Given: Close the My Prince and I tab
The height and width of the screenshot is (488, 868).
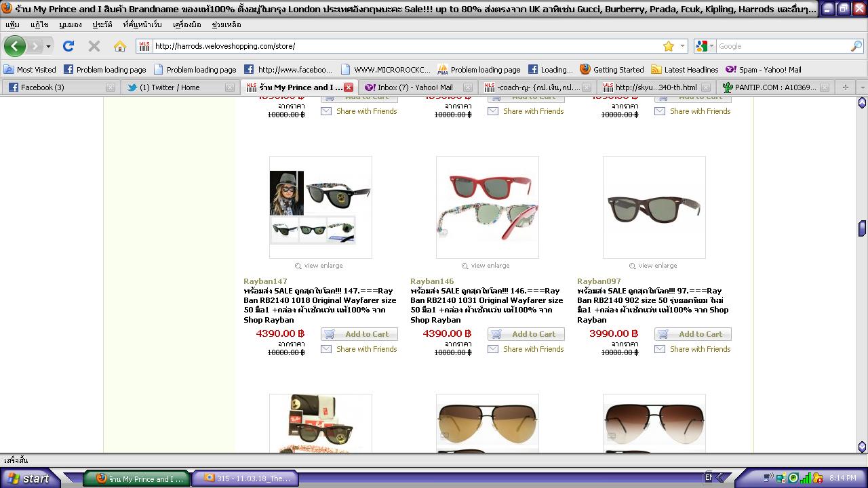Looking at the screenshot, I should click(349, 87).
